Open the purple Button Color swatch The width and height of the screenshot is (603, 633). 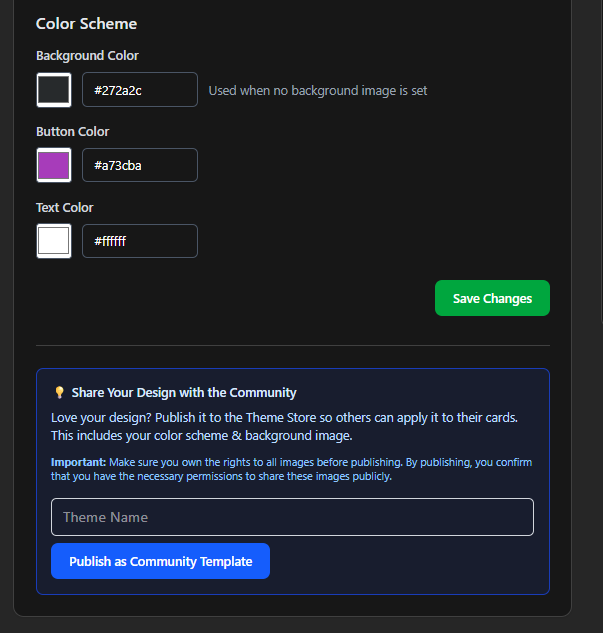tap(54, 165)
